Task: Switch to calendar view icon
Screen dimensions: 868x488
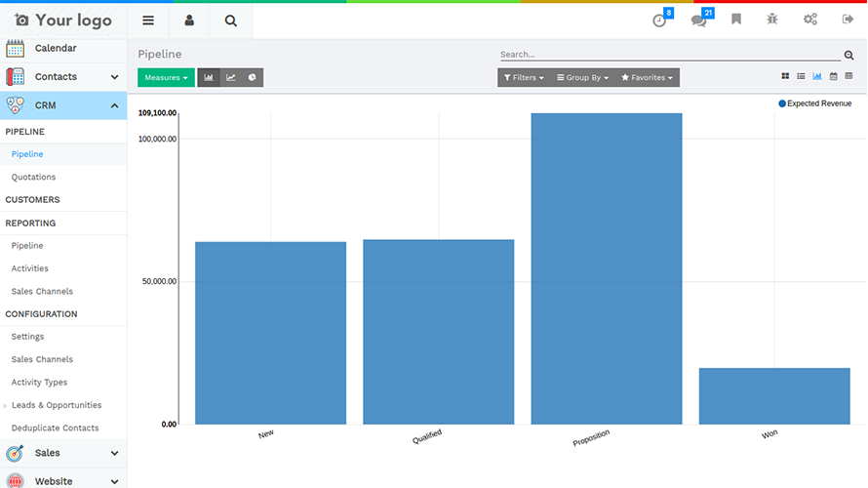Action: pyautogui.click(x=833, y=76)
